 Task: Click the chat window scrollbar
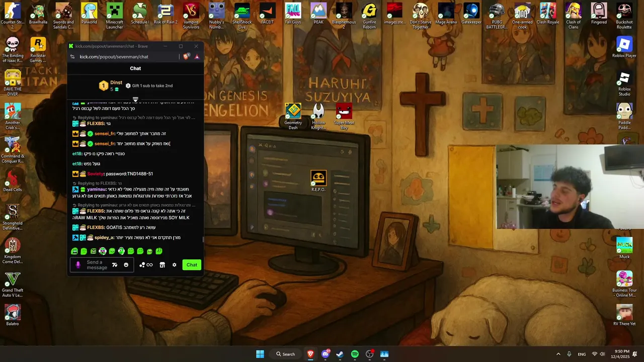point(203,239)
